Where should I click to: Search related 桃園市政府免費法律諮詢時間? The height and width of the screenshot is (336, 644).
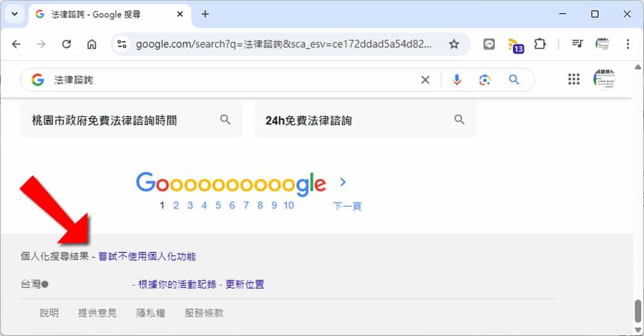click(x=131, y=120)
